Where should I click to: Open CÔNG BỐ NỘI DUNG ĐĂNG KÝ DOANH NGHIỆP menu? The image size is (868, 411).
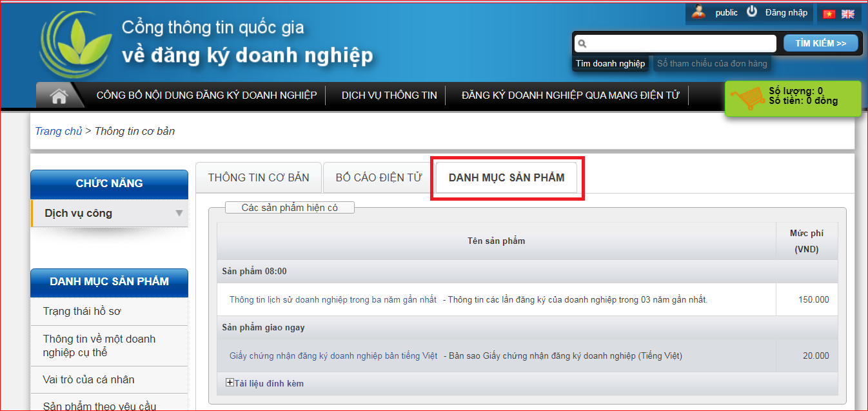click(207, 95)
